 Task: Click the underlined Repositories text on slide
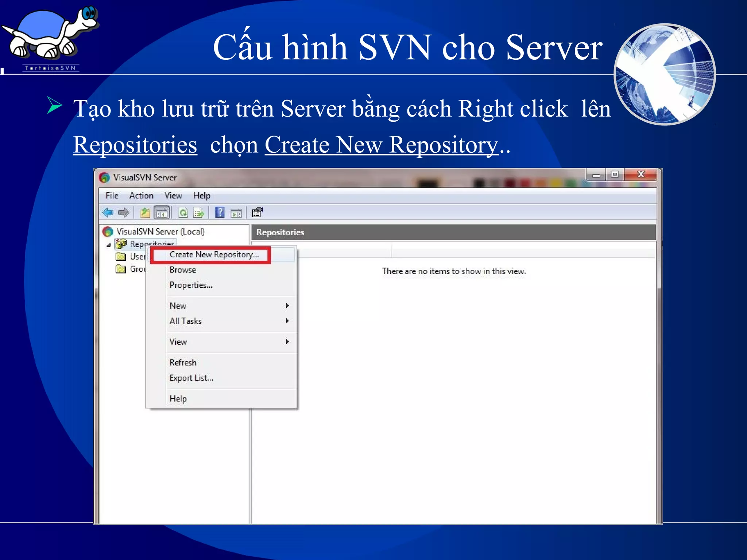[135, 145]
